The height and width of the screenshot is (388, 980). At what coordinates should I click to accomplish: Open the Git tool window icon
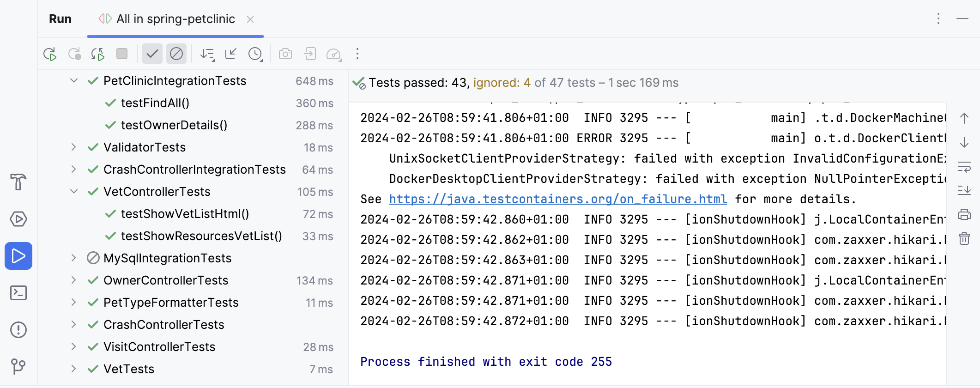click(18, 367)
